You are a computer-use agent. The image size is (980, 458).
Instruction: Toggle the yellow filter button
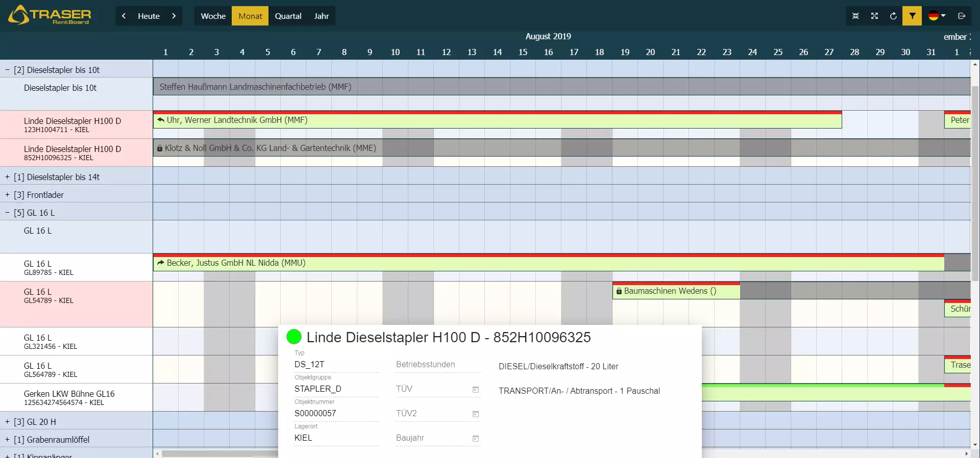tap(912, 16)
